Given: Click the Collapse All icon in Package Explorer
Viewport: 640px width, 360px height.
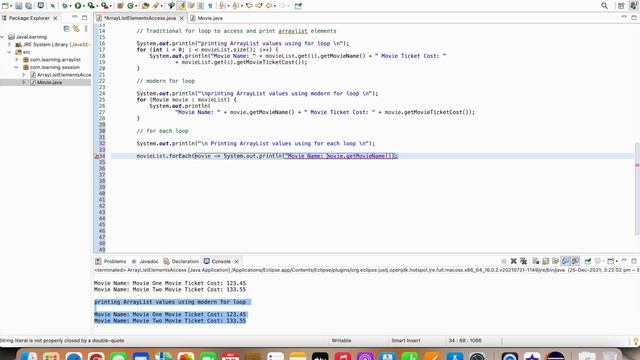Looking at the screenshot, I should click(67, 29).
